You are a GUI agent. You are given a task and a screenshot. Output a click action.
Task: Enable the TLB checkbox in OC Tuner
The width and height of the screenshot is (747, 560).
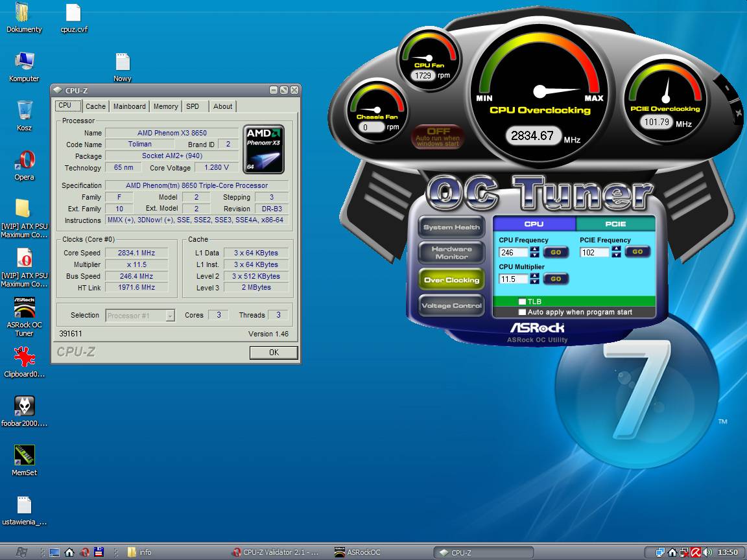point(522,301)
